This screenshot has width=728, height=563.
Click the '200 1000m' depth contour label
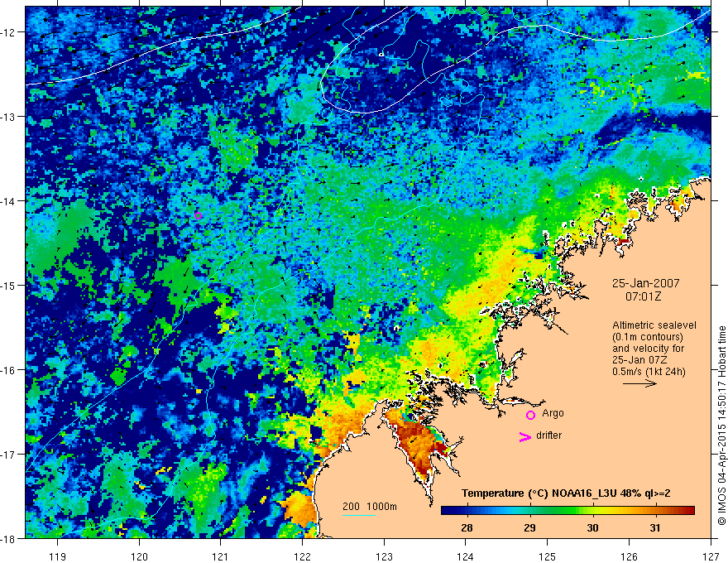point(370,507)
